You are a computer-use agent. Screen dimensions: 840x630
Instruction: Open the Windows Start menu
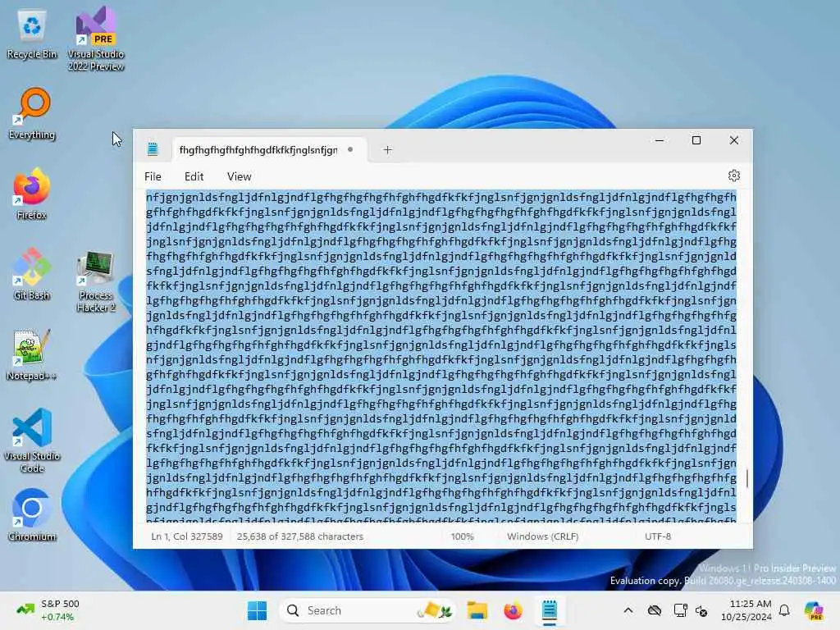pyautogui.click(x=257, y=610)
